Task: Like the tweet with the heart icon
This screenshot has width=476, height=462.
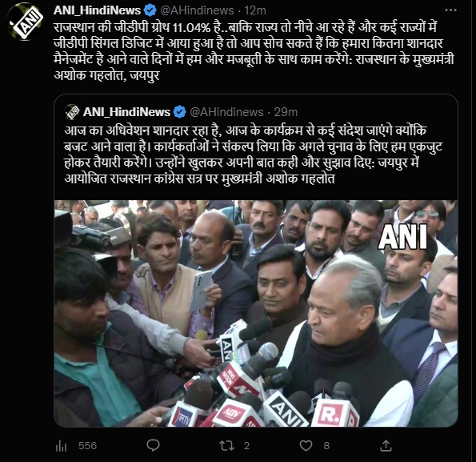Action: click(306, 446)
